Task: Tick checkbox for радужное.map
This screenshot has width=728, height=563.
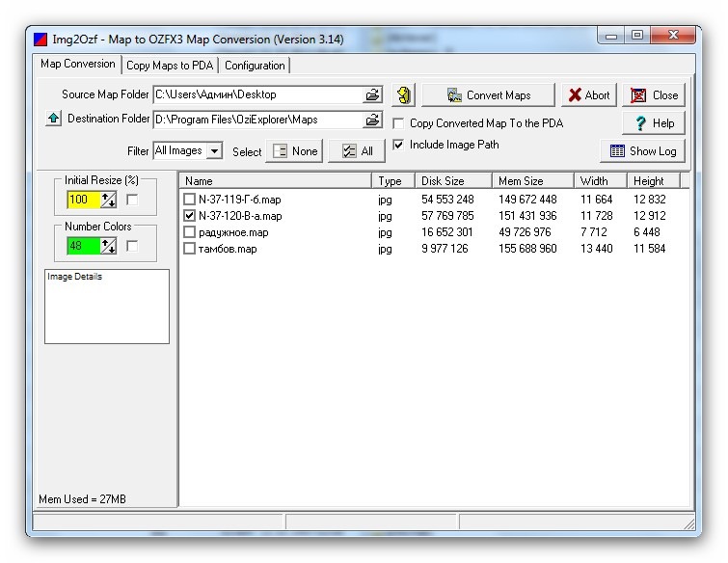Action: coord(189,232)
